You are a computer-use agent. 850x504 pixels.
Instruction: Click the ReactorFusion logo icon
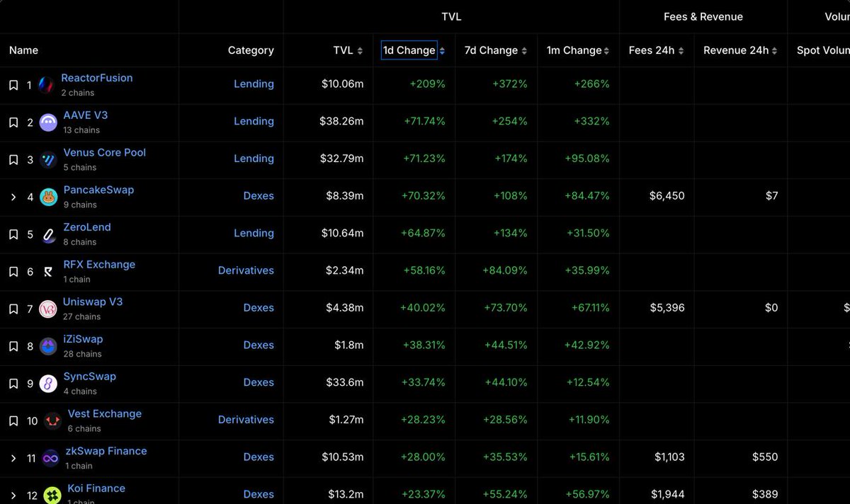(46, 85)
